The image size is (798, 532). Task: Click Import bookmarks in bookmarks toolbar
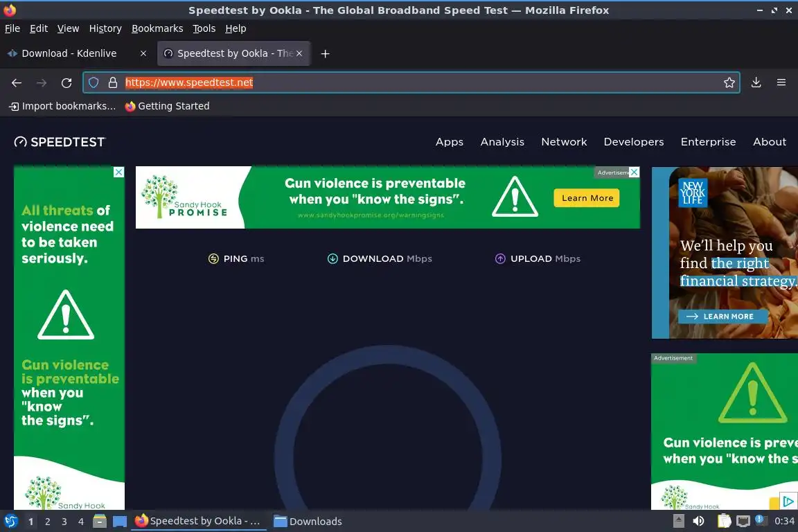tap(62, 106)
